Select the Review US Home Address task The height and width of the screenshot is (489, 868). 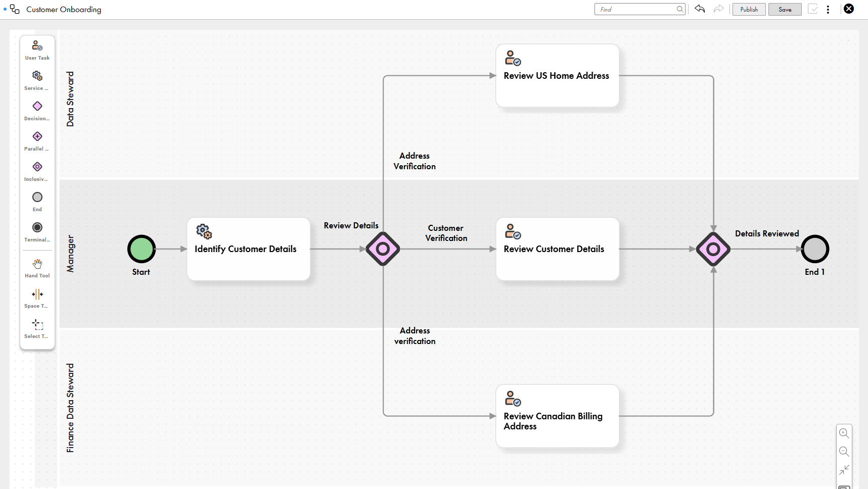pyautogui.click(x=558, y=76)
